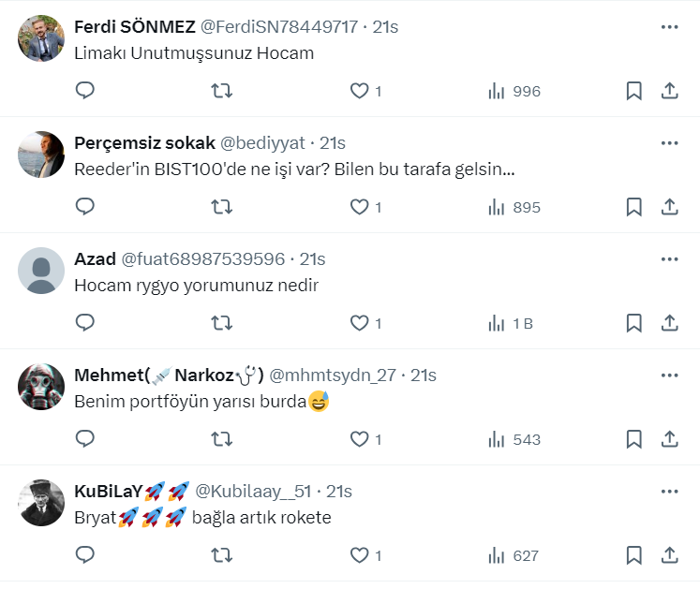Image resolution: width=700 pixels, height=589 pixels.
Task: Reply to Azad's rygyo question
Action: click(85, 323)
